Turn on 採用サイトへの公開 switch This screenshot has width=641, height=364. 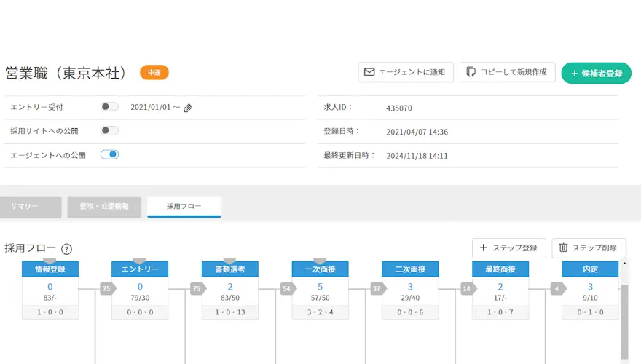click(x=109, y=131)
